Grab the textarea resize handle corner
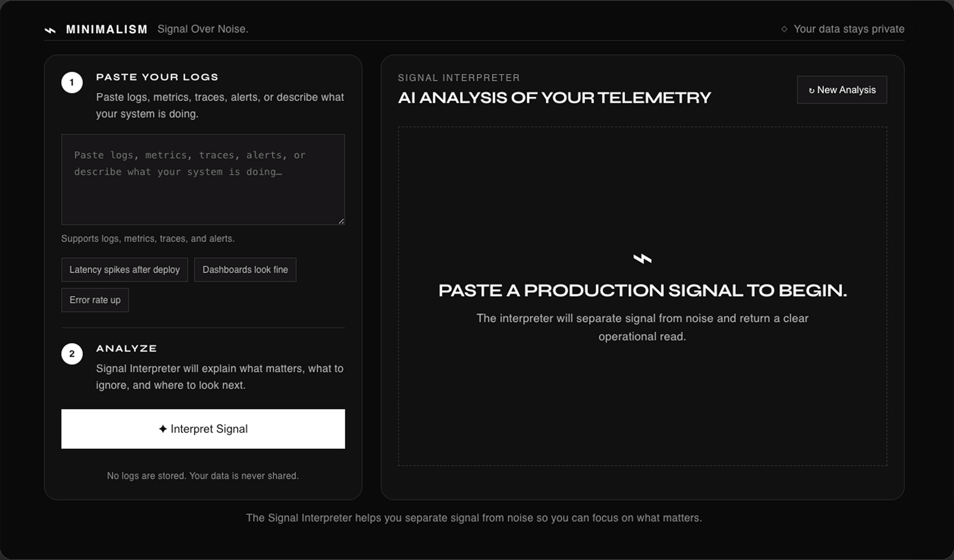954x560 pixels. click(x=341, y=221)
